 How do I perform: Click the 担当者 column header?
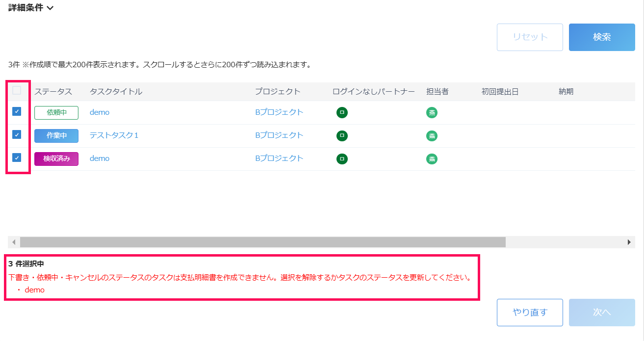(x=438, y=92)
